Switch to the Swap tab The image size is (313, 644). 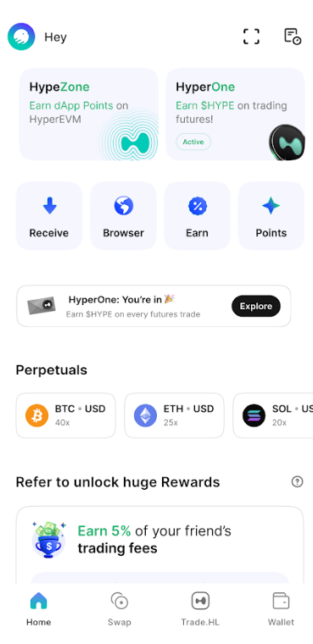click(120, 609)
